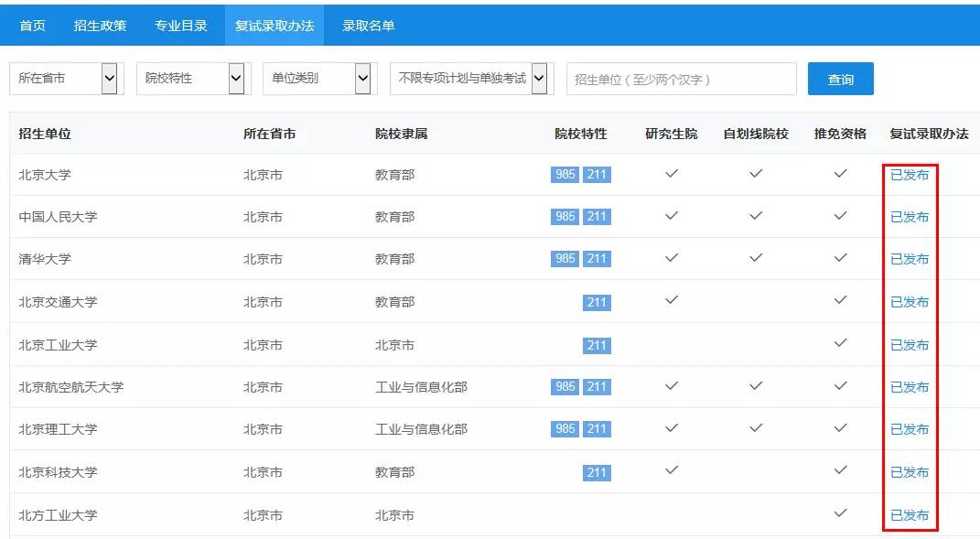Click the 中国人民大学 school name
The image size is (980, 539).
coord(59,217)
